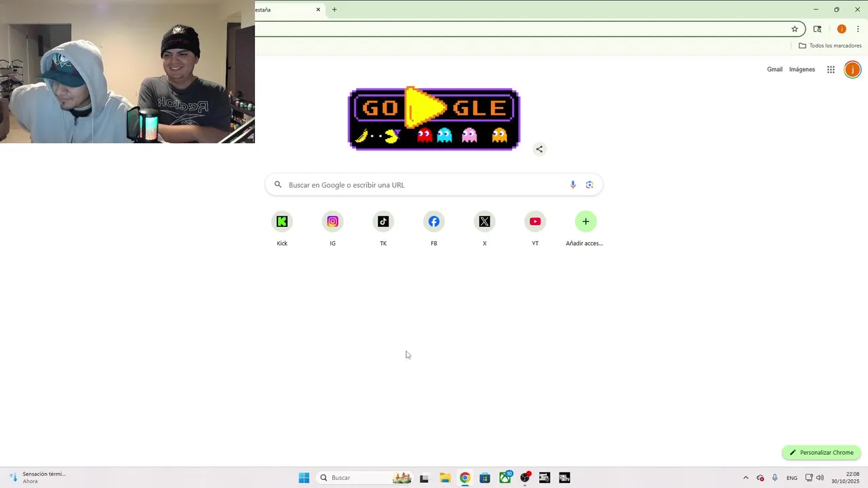Share the Pac-Man doodle
The height and width of the screenshot is (488, 868).
pyautogui.click(x=539, y=149)
